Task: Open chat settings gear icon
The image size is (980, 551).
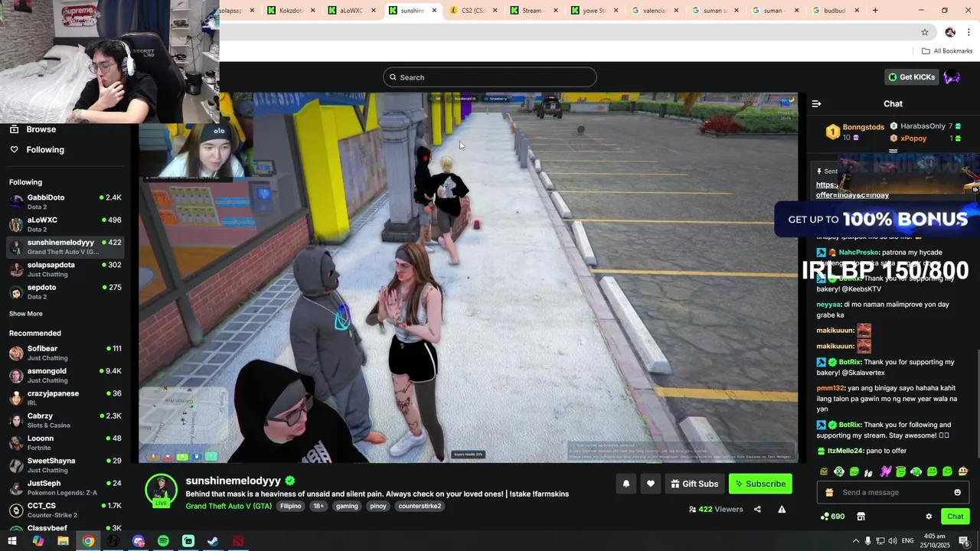Action: [x=929, y=517]
